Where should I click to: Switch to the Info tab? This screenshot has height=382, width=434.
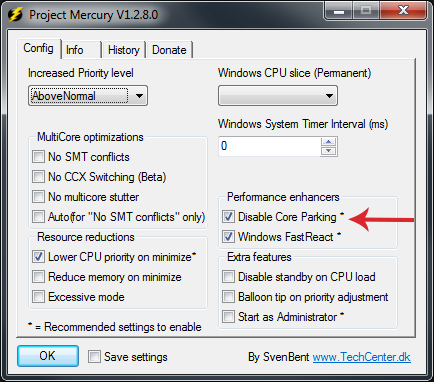pos(75,50)
